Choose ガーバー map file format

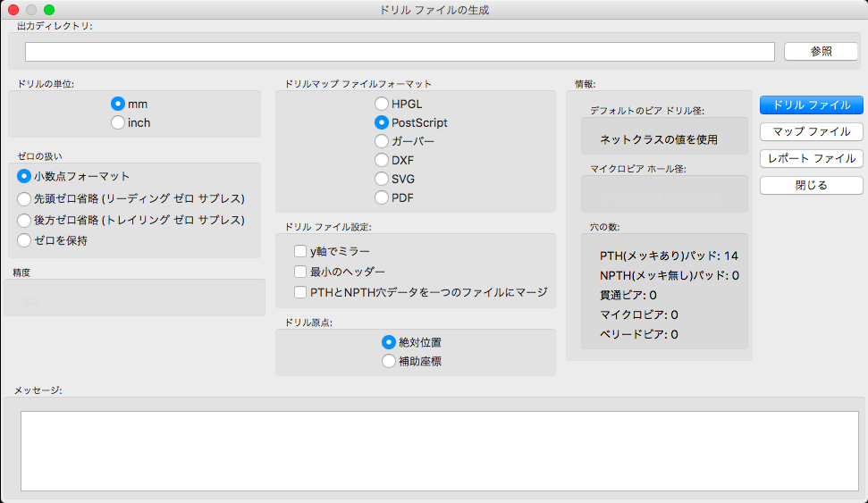coord(382,141)
